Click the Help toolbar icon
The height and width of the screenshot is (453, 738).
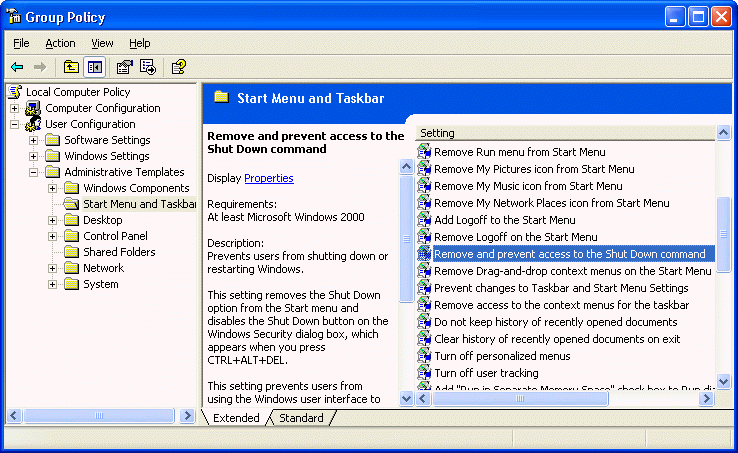coord(179,67)
